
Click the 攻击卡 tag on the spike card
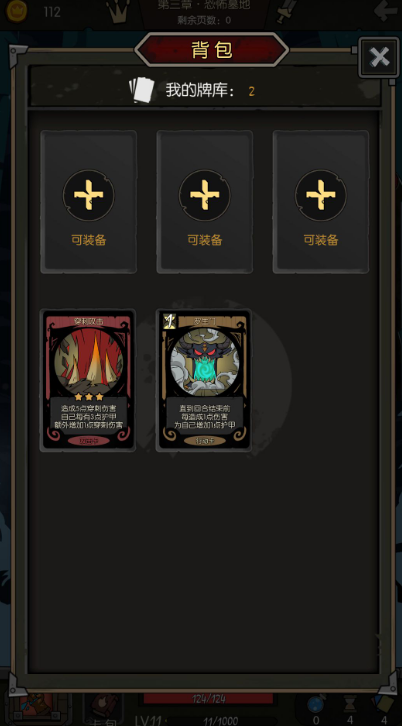88,440
